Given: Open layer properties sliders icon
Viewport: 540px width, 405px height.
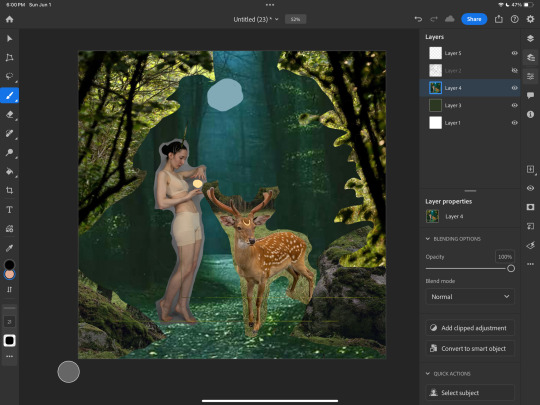Looking at the screenshot, I should tap(530, 76).
